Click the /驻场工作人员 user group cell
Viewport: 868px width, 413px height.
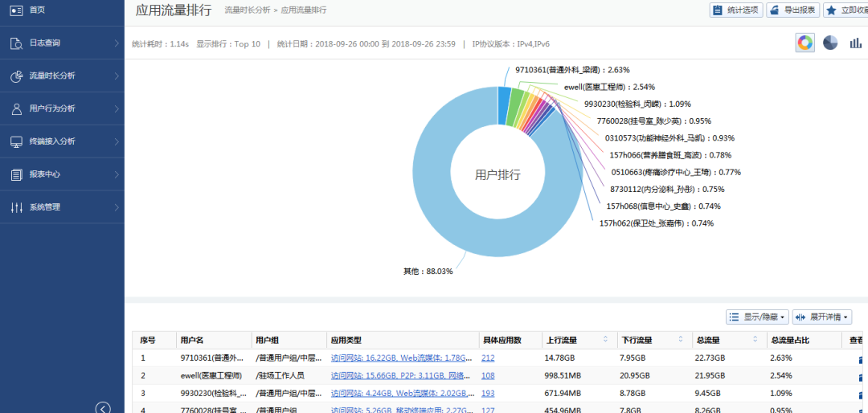280,376
